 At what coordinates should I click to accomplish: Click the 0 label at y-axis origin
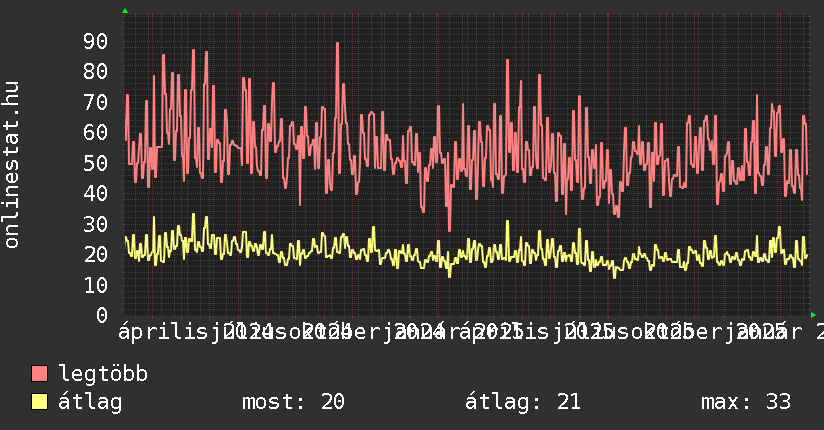point(101,315)
